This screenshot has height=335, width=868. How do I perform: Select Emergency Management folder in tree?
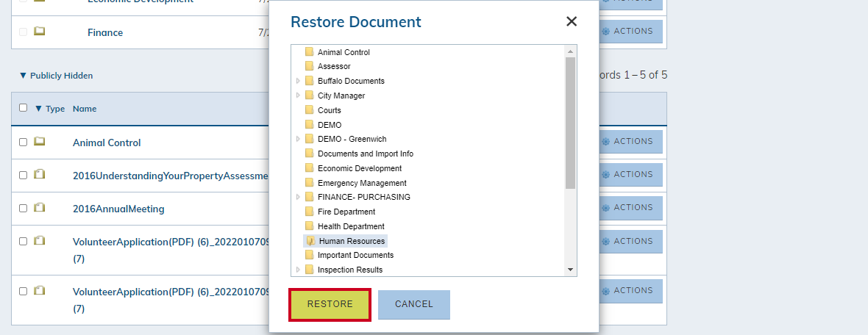click(x=362, y=183)
